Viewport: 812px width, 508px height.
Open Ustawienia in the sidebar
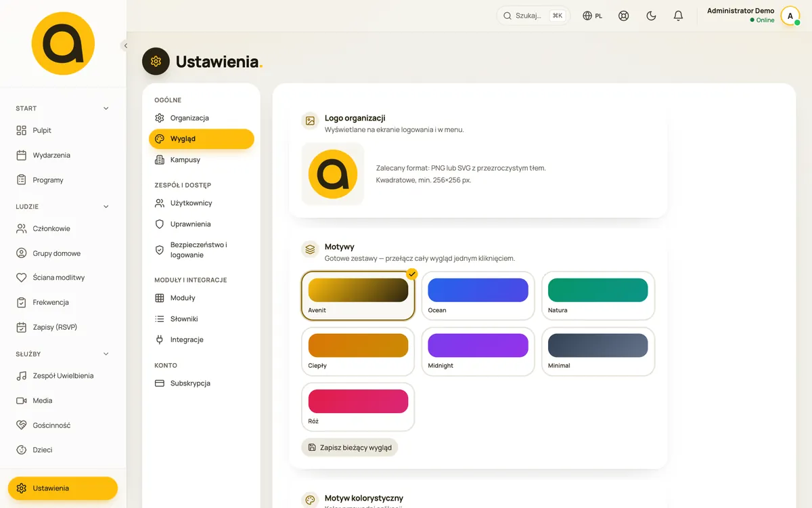coord(63,488)
